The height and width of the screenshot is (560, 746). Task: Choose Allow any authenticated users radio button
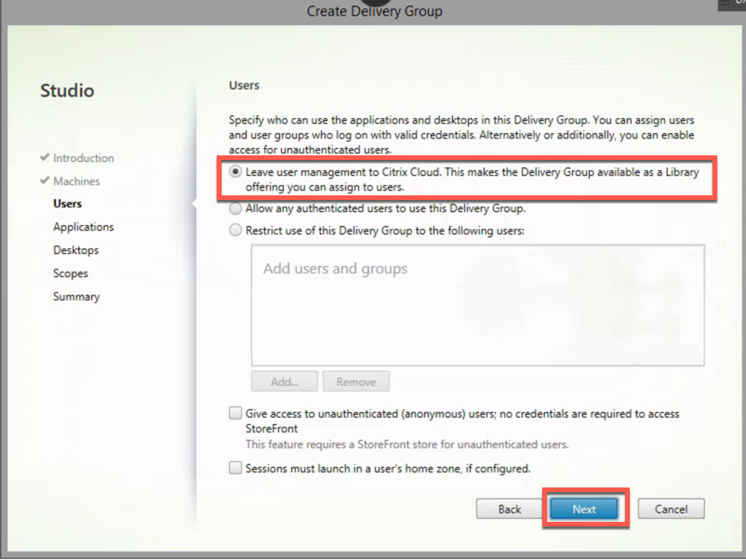235,208
